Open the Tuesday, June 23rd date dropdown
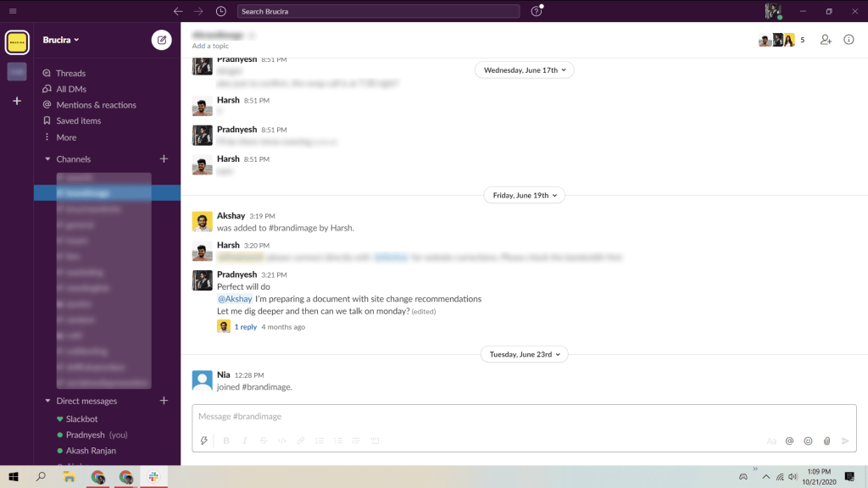 point(524,355)
